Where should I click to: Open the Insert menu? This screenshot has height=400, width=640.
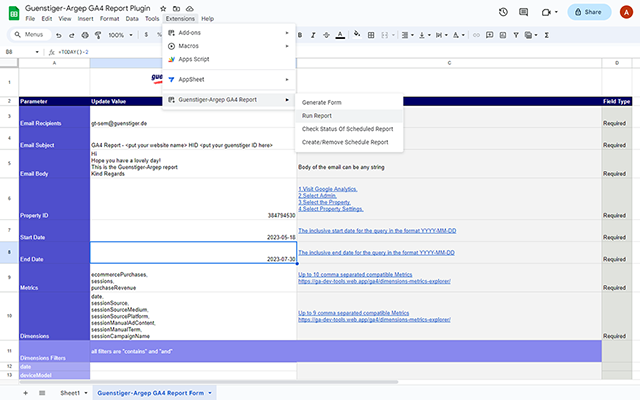tap(85, 19)
